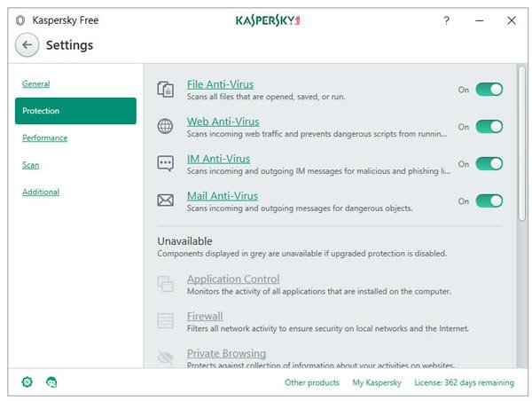Switch to the Performance section
This screenshot has height=401, width=532.
coord(45,138)
